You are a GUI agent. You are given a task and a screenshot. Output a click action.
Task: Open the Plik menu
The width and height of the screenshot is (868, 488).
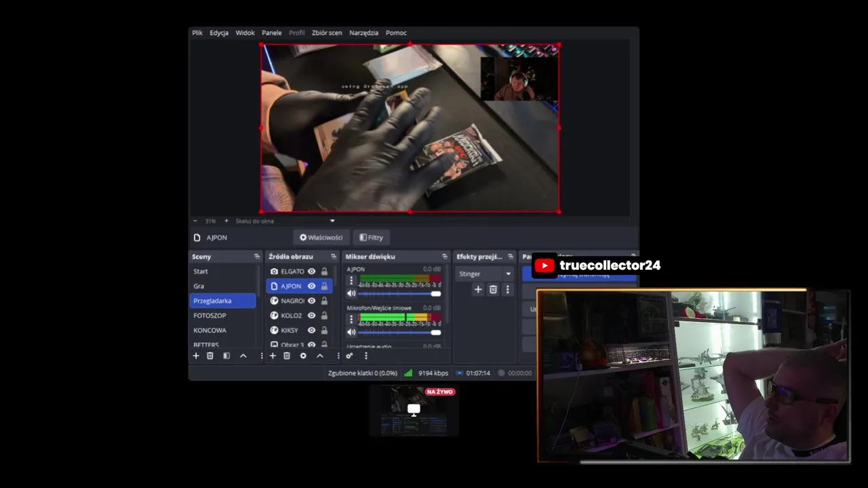tap(197, 33)
